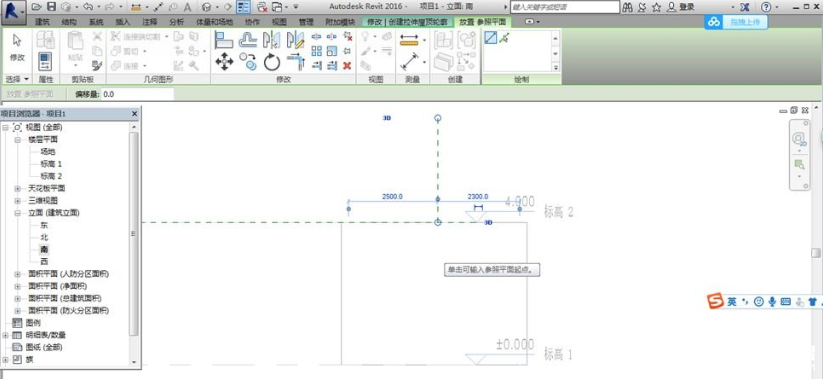Switch to the 视图 ribbon tab
This screenshot has height=379, width=823.
tap(279, 22)
